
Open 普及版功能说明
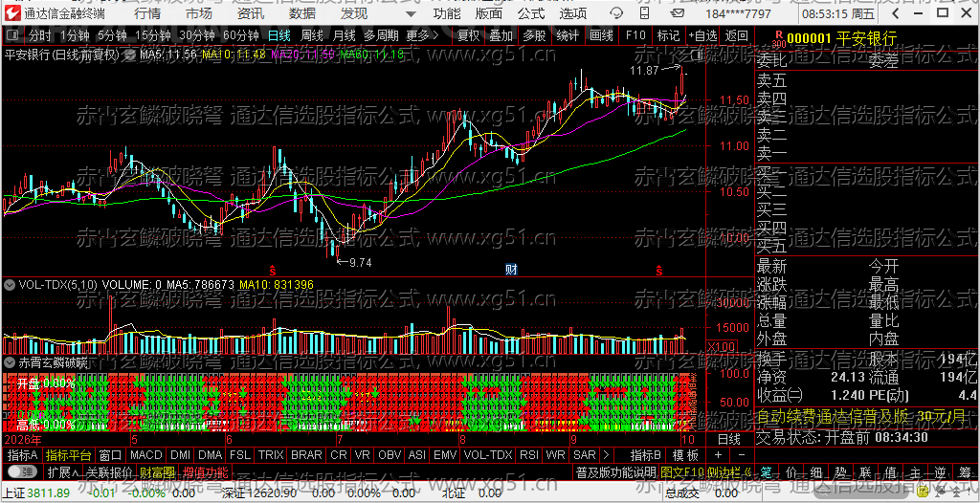click(x=615, y=471)
